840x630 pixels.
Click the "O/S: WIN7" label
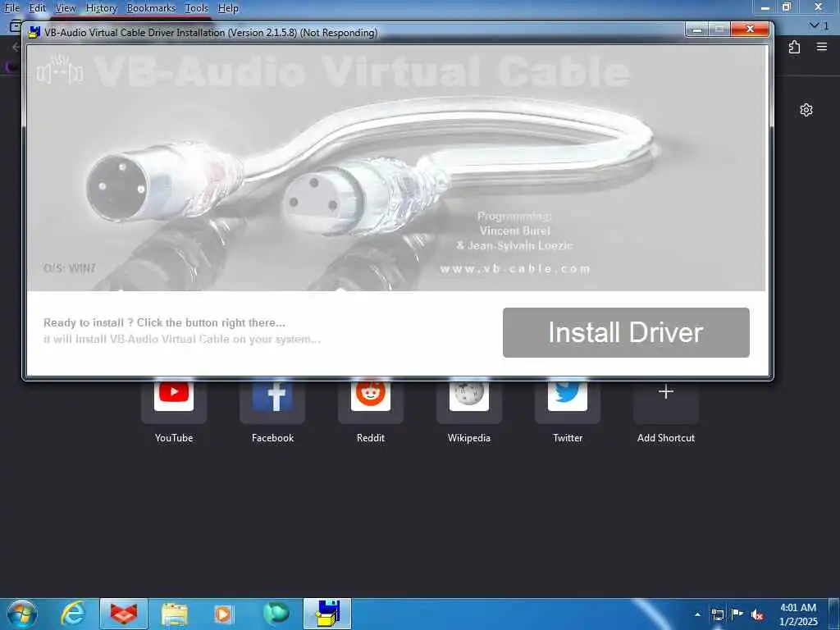[69, 268]
